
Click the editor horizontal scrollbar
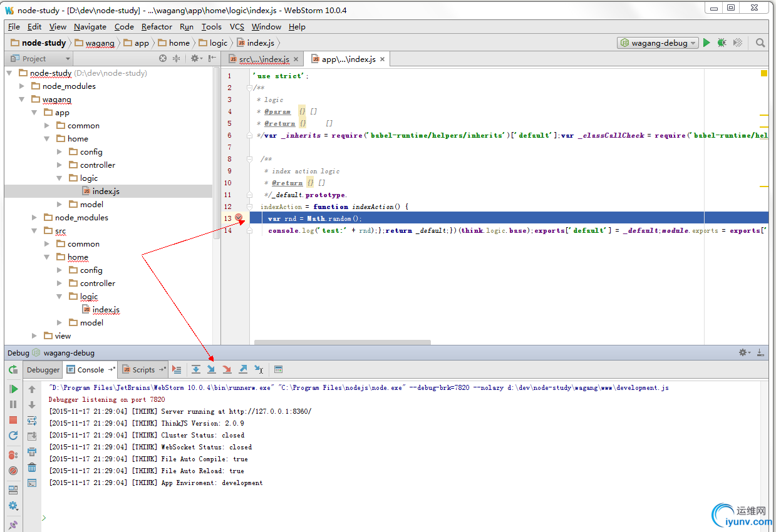[x=343, y=342]
